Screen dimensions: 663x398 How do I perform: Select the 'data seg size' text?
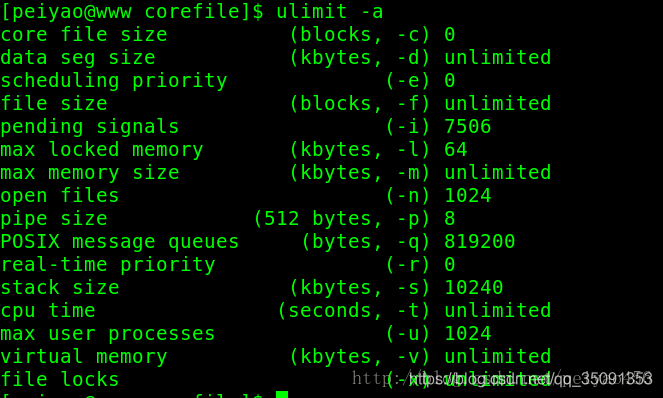click(x=78, y=58)
